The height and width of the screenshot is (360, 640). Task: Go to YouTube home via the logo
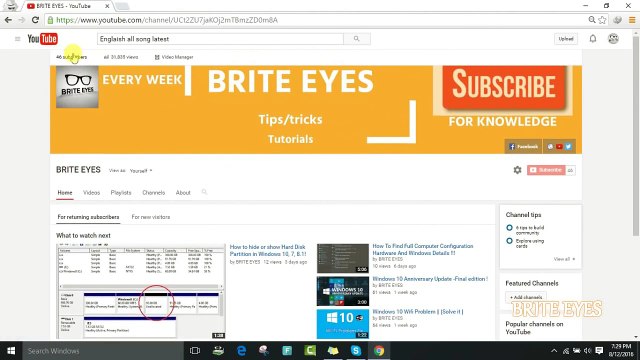tap(42, 39)
